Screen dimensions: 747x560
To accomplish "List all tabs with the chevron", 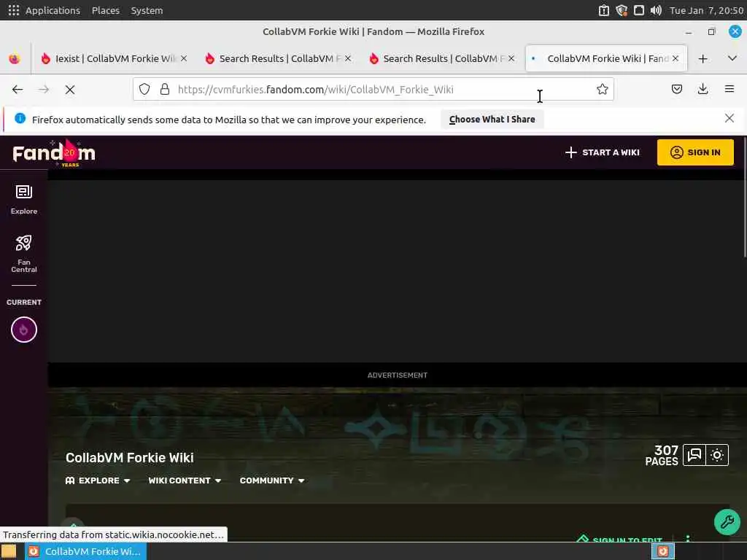I will [732, 58].
